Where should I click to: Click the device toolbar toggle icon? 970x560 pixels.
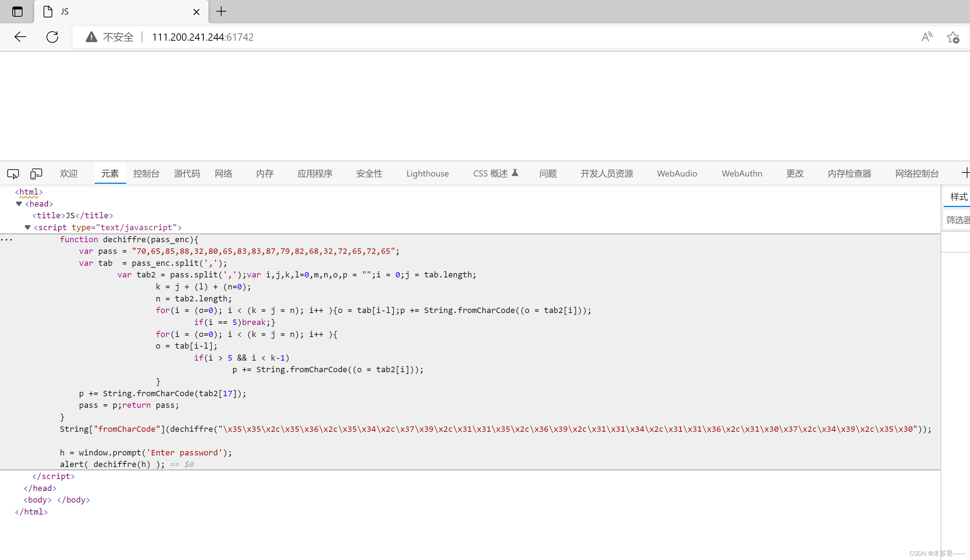(x=36, y=174)
